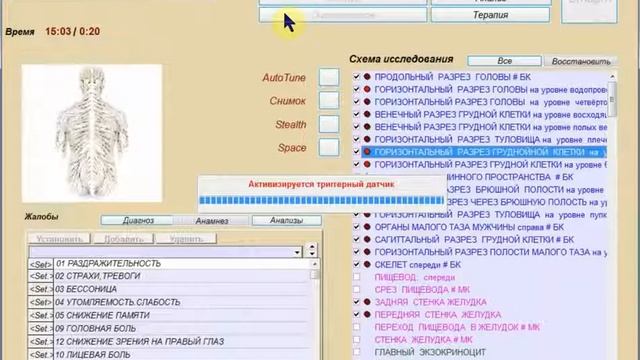The width and height of the screenshot is (640, 360).
Task: Click red dot of ТУЛОВИЩА на уровне плеч row
Action: tap(367, 140)
